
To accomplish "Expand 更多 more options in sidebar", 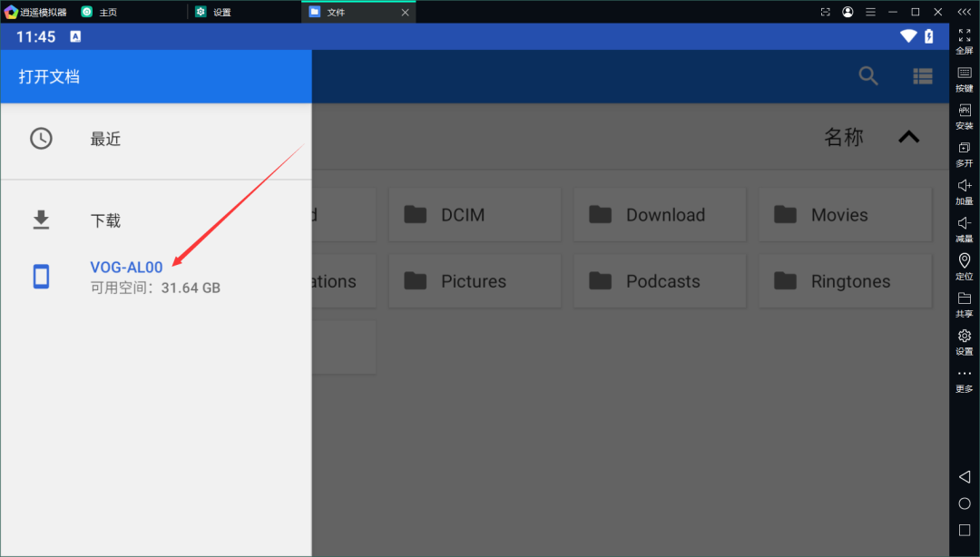I will coord(964,379).
